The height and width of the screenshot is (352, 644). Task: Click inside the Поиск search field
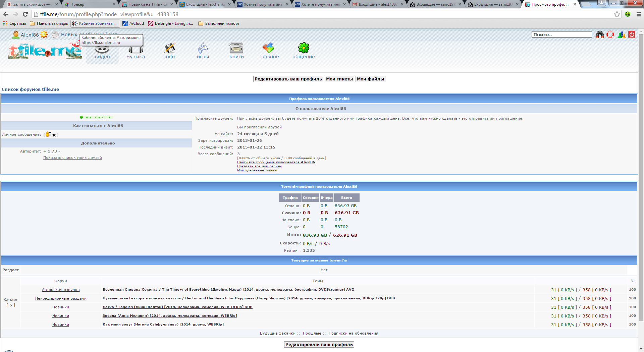point(561,35)
